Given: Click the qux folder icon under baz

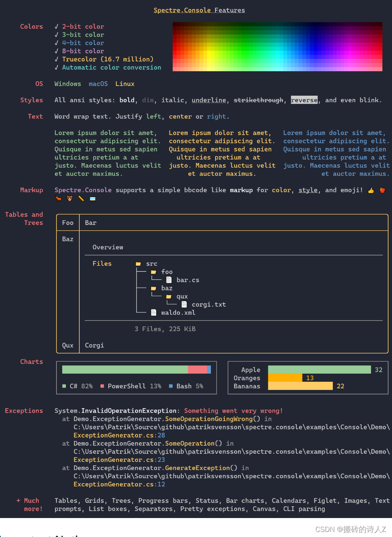Looking at the screenshot, I should (x=169, y=297).
